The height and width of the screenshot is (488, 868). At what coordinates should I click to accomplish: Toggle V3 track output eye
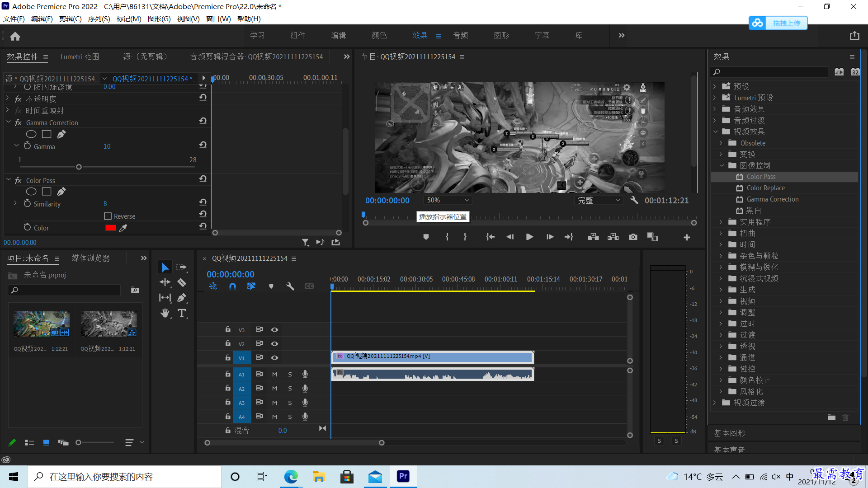(x=274, y=330)
